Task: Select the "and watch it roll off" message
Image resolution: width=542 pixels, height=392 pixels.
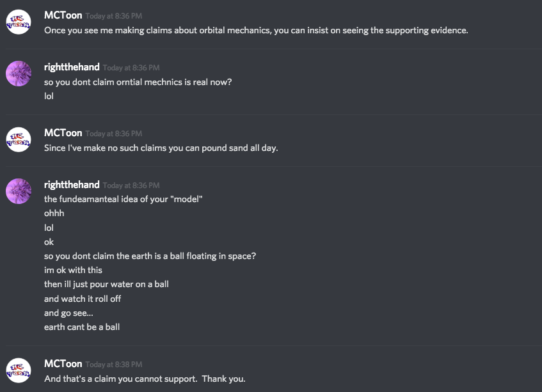Action: click(x=83, y=299)
